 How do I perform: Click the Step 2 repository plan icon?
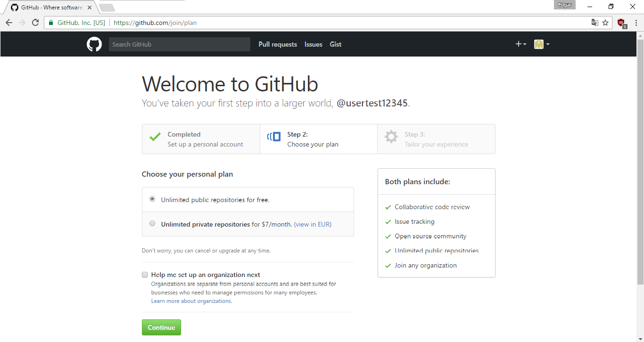(273, 136)
